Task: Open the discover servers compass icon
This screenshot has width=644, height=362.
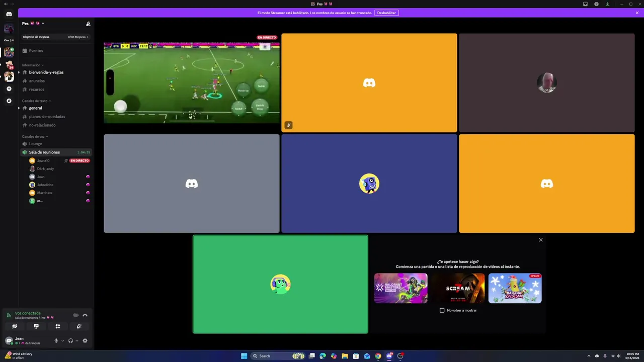Action: (x=9, y=101)
